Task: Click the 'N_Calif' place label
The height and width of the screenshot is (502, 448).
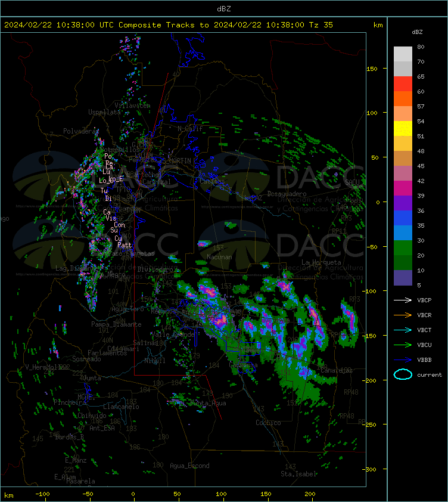Action: [190, 129]
